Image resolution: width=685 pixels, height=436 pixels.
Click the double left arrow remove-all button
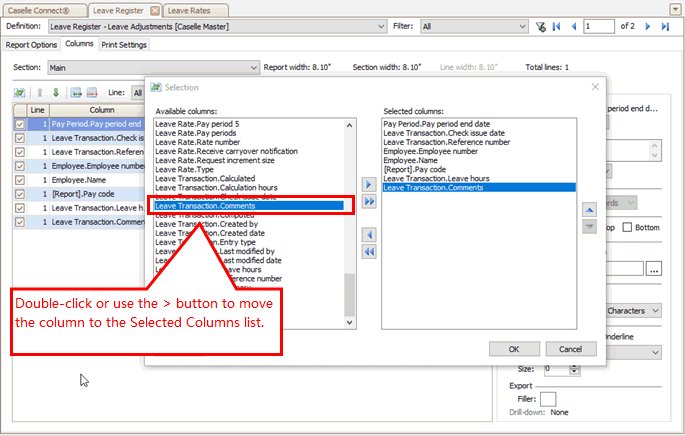[369, 252]
